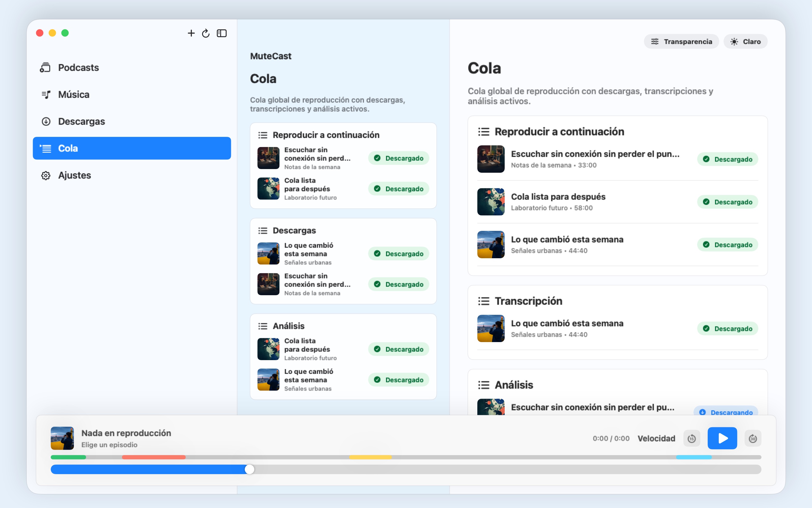Open Música in the sidebar
The image size is (812, 508).
click(x=132, y=95)
